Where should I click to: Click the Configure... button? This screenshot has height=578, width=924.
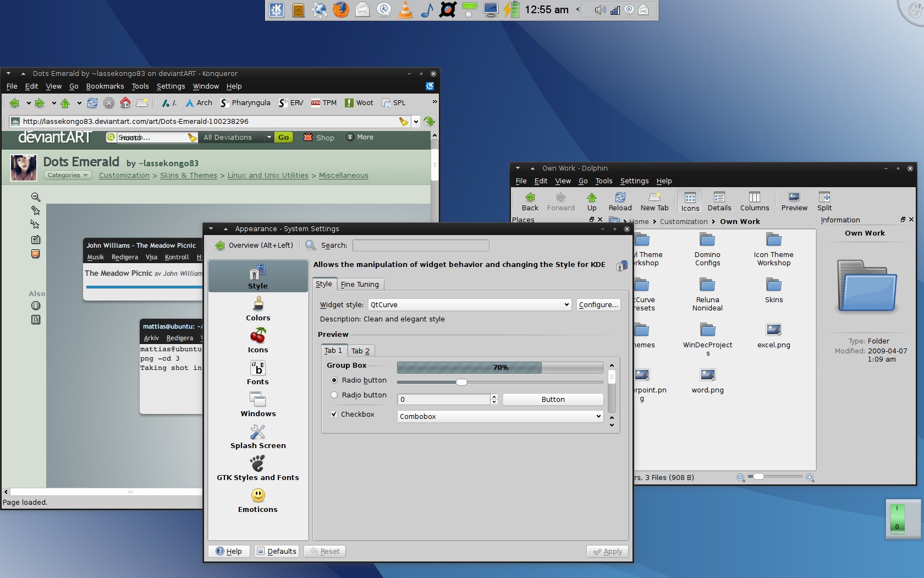click(598, 304)
